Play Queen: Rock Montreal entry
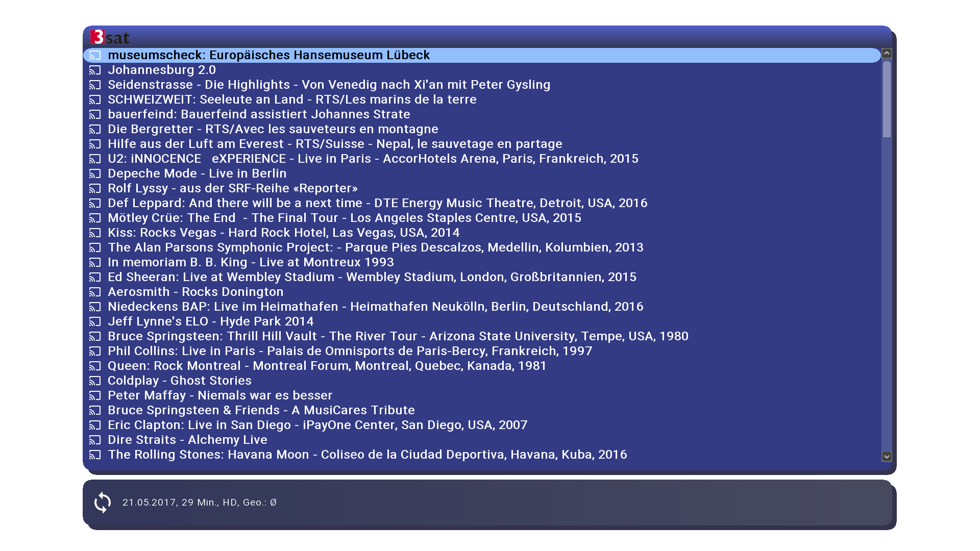The width and height of the screenshot is (980, 551). [x=327, y=366]
